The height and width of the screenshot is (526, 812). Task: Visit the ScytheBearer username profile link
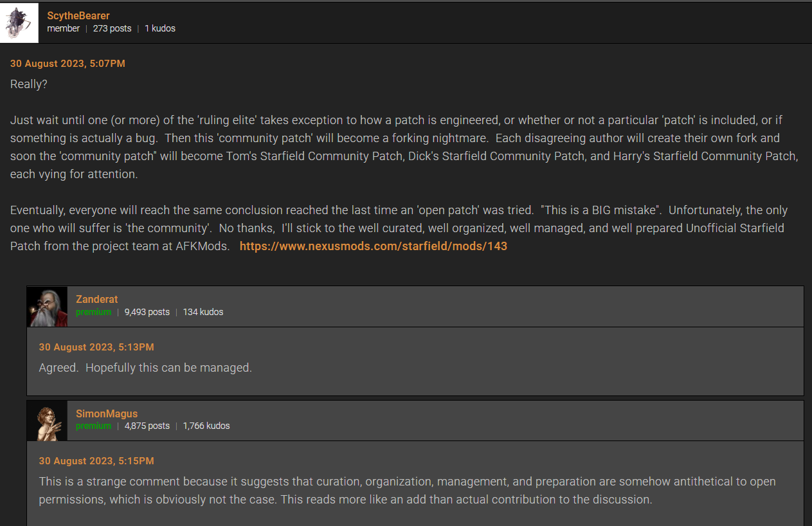78,15
